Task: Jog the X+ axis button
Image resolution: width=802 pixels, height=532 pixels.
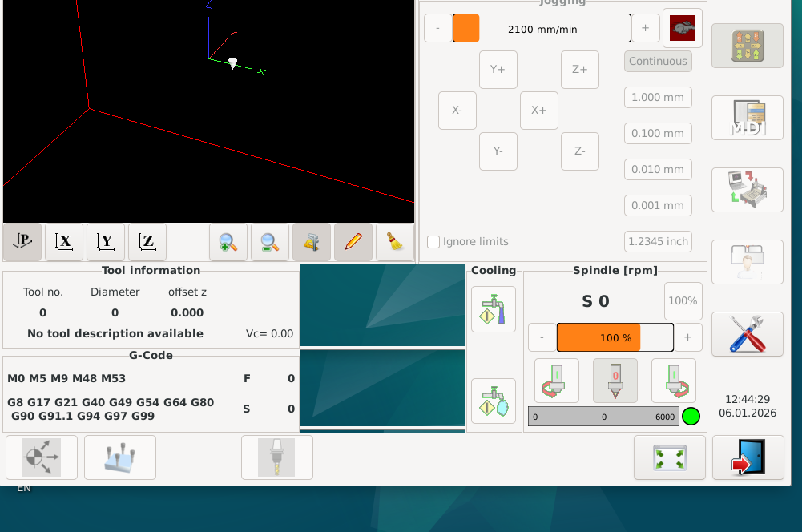Action: click(x=539, y=111)
